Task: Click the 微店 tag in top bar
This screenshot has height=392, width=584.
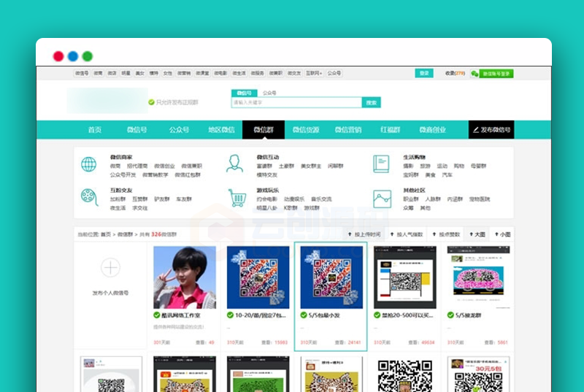Action: pyautogui.click(x=112, y=73)
